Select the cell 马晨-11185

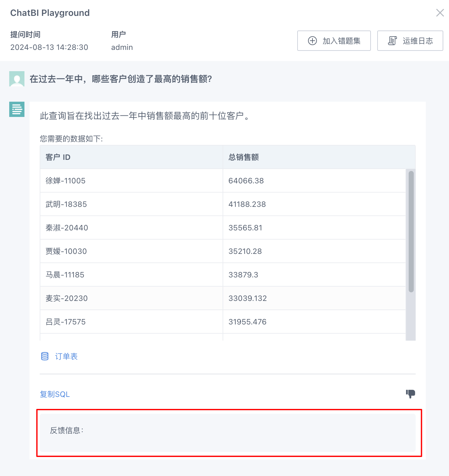pos(131,275)
